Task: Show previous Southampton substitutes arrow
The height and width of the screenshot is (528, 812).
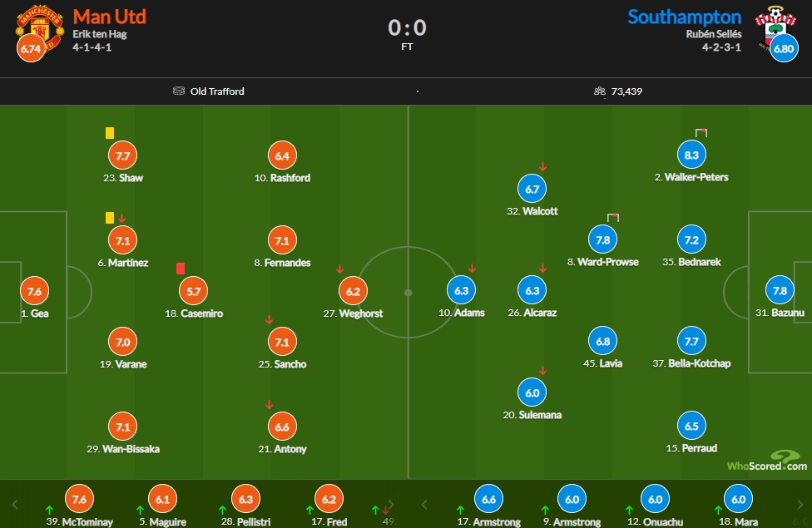Action: 424,504
